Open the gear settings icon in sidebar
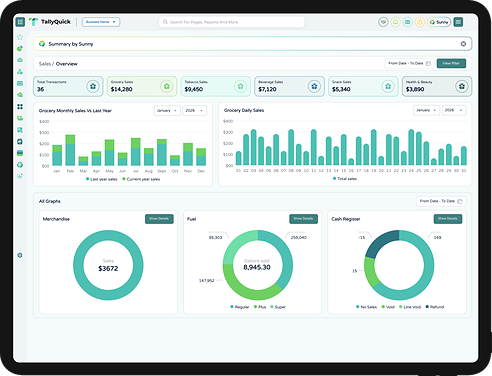This screenshot has width=492, height=376. (x=20, y=255)
